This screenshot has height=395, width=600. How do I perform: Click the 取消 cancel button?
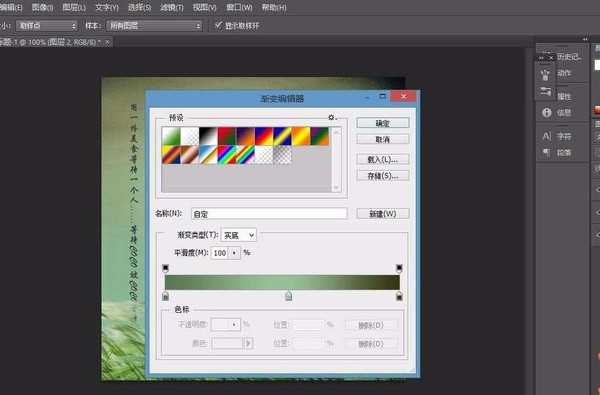(x=383, y=139)
